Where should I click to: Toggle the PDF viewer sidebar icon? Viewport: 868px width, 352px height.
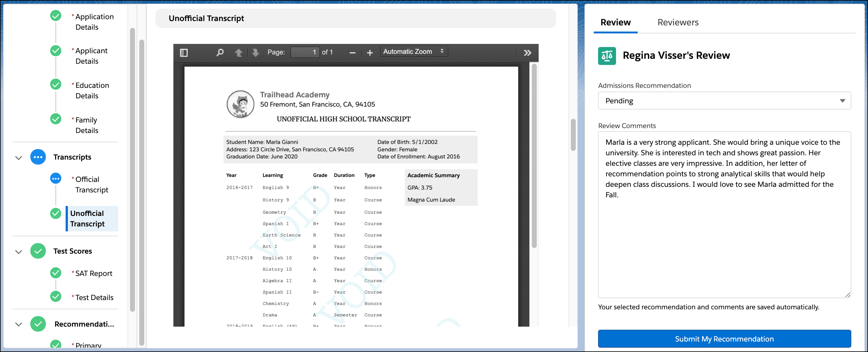(184, 53)
